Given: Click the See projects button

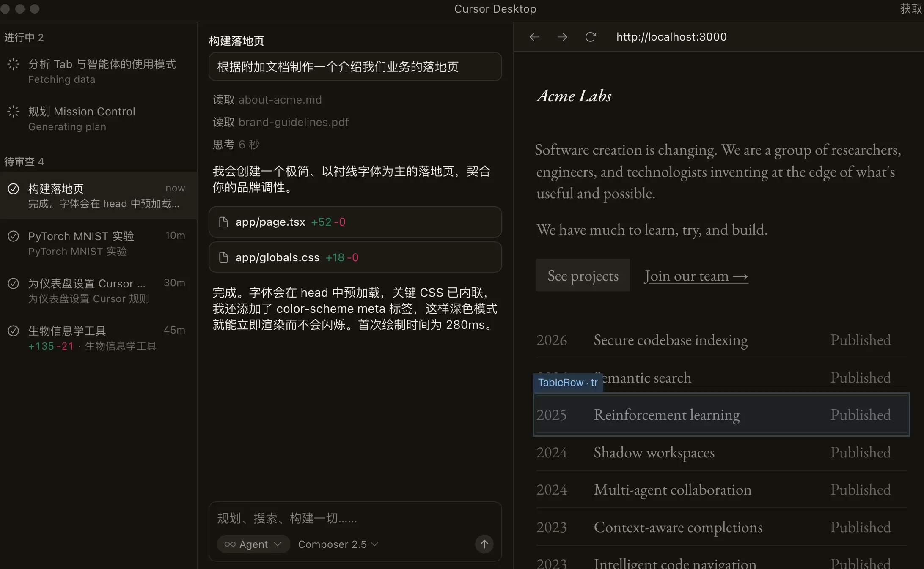Looking at the screenshot, I should point(583,275).
